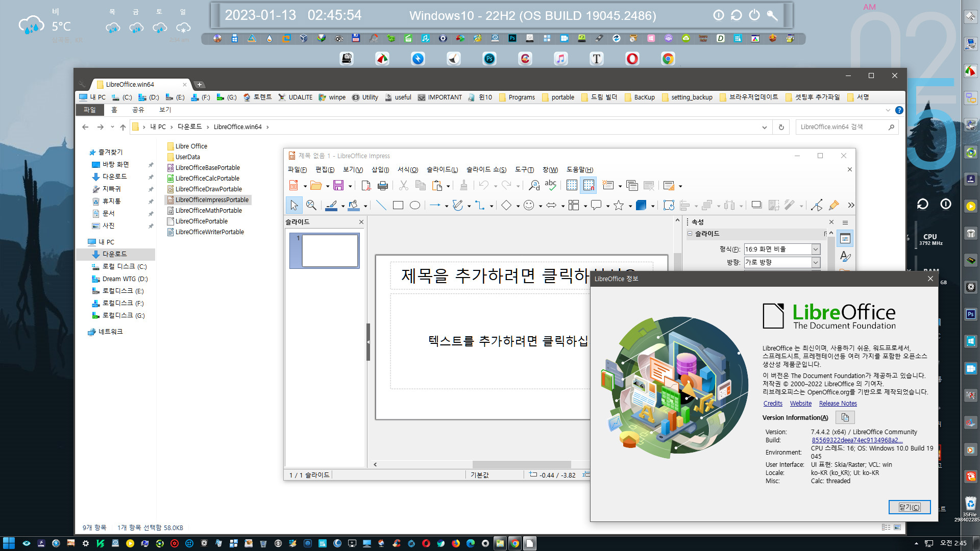
Task: Click the Open folder icon in Impress toolbar
Action: (x=316, y=186)
